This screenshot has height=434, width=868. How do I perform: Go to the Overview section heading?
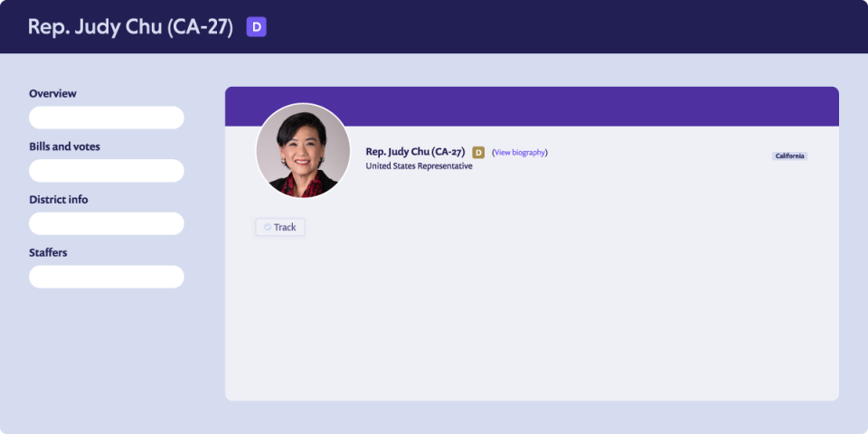52,94
